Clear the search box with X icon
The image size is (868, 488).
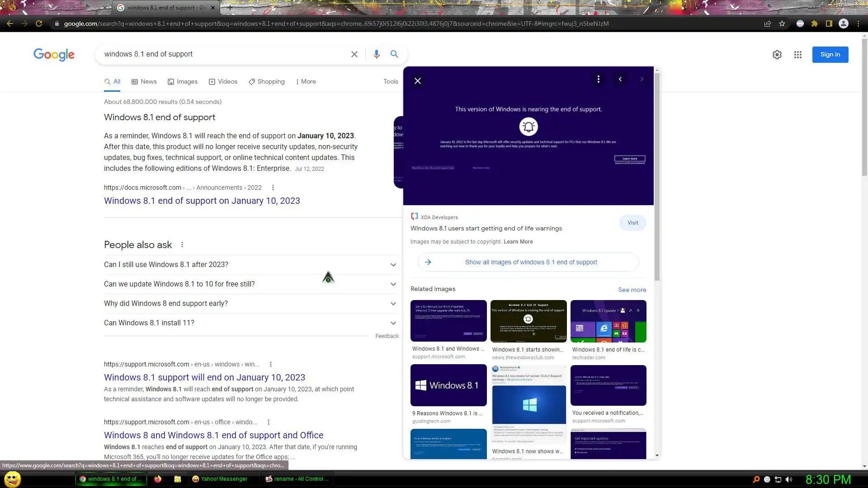pos(354,54)
